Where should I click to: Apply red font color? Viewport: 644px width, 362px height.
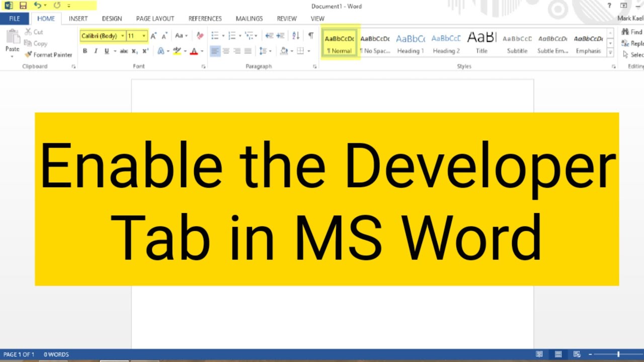(194, 51)
